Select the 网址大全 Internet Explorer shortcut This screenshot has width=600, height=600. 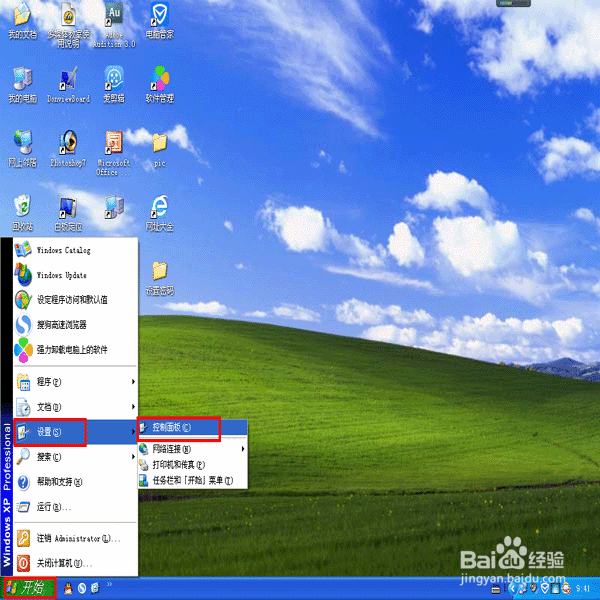pyautogui.click(x=160, y=213)
